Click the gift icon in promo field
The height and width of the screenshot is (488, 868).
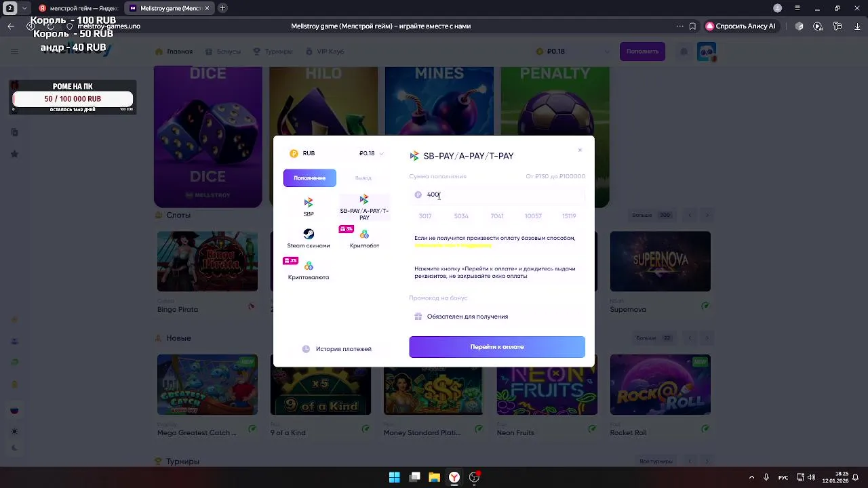point(418,317)
